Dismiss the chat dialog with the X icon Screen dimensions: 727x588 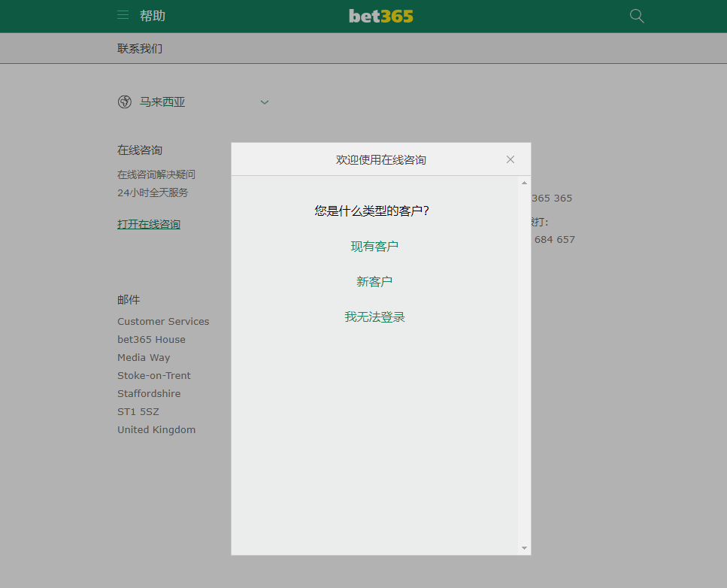(x=510, y=159)
